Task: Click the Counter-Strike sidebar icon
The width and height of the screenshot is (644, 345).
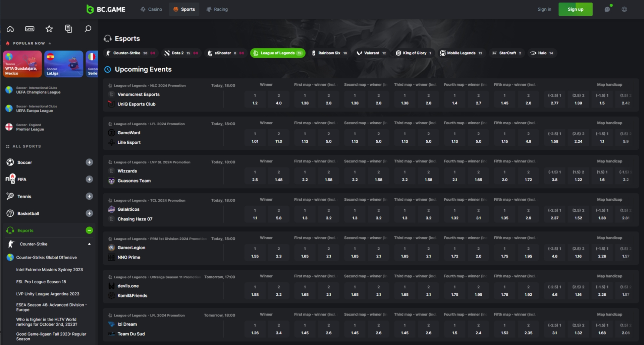Action: click(11, 244)
